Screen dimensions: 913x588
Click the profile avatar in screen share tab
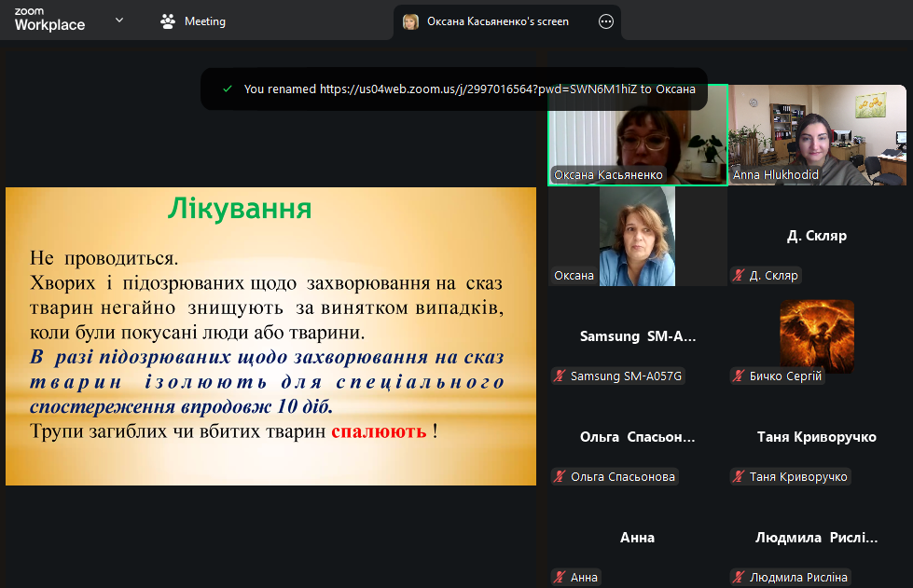(410, 21)
